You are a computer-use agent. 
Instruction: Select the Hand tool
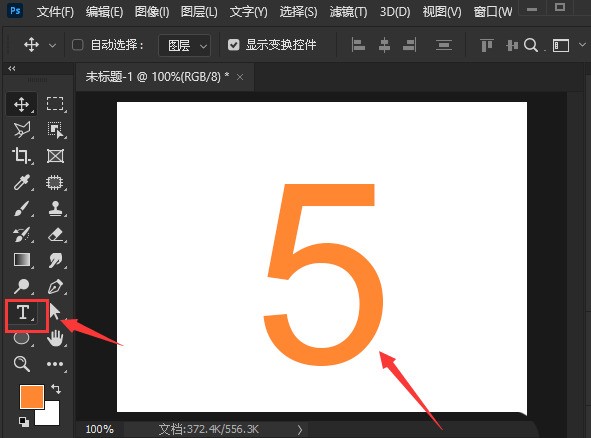coord(55,338)
